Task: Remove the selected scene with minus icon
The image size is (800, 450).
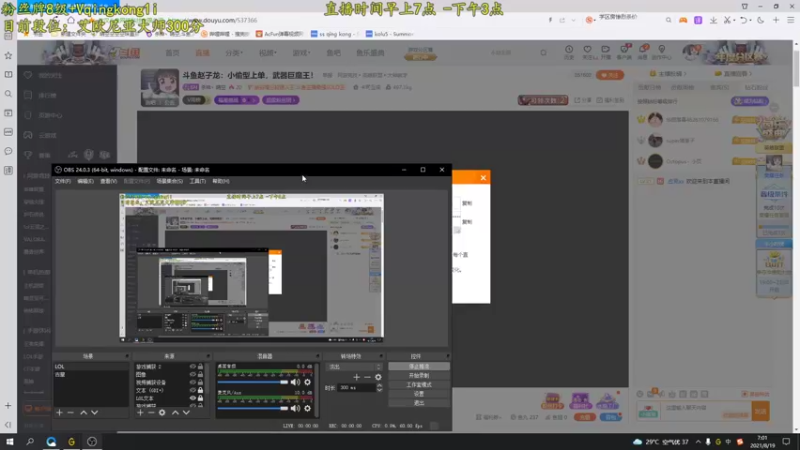Action: click(x=70, y=412)
